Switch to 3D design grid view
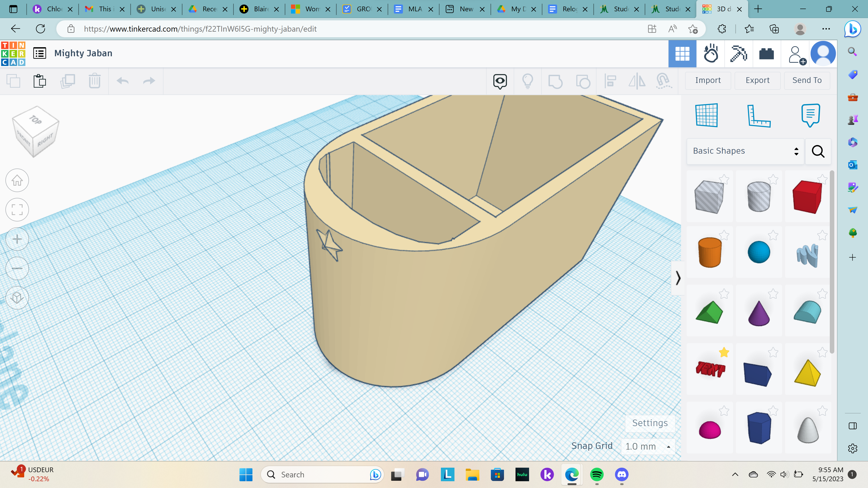Screen dimensions: 868x488 point(682,54)
